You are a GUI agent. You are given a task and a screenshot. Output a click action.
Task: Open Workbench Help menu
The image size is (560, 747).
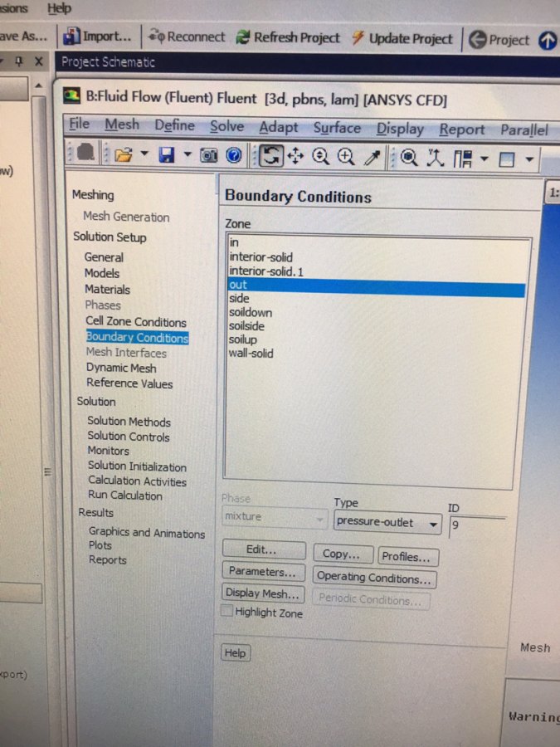point(59,8)
